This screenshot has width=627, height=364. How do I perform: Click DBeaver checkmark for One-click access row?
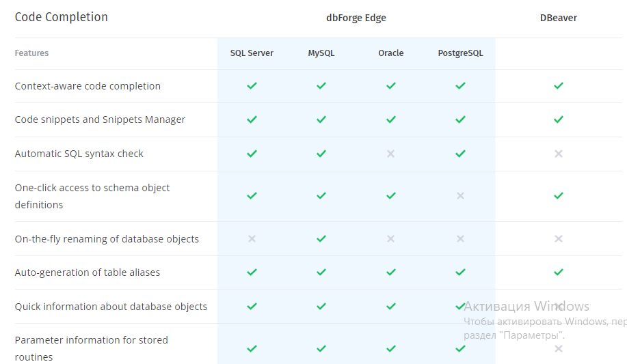pos(558,196)
